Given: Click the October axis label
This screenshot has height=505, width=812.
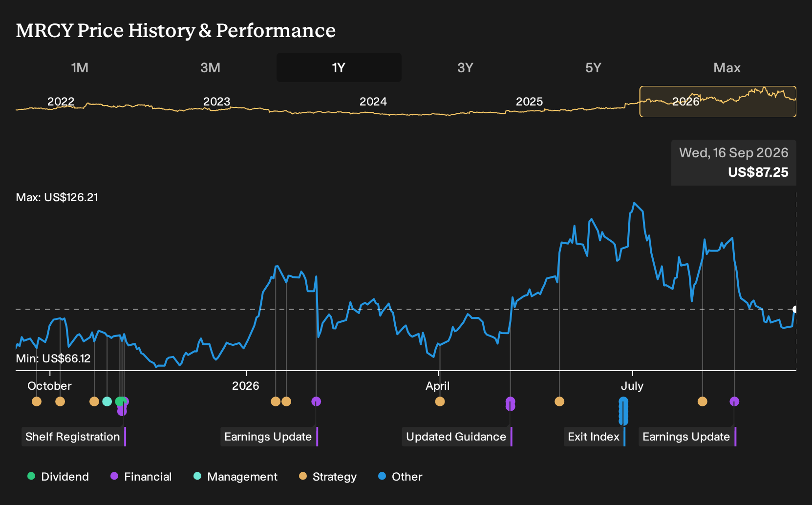Looking at the screenshot, I should (49, 386).
